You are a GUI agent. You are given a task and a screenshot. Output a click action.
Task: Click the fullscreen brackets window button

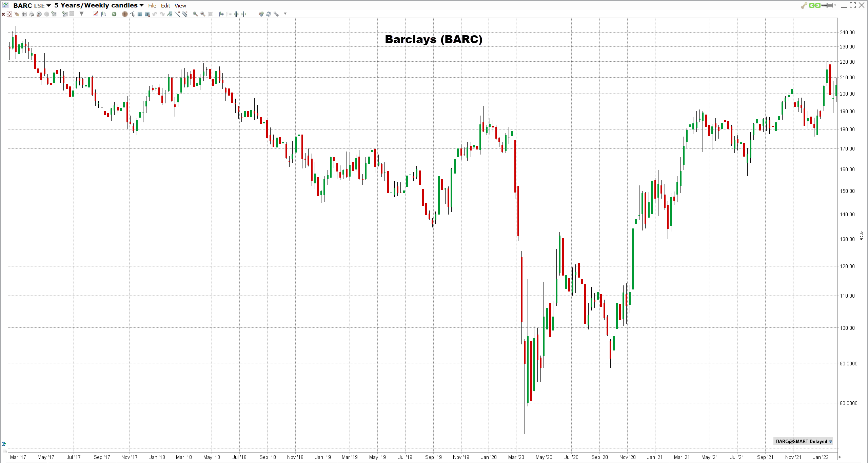(x=853, y=5)
